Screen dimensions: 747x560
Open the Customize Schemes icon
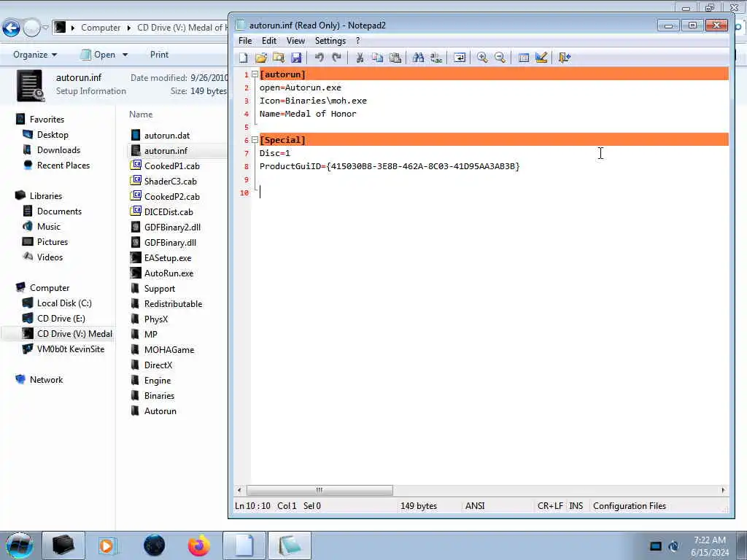541,58
